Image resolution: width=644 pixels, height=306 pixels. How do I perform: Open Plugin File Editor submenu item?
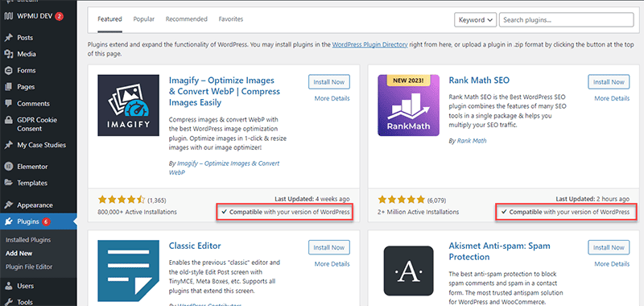pyautogui.click(x=29, y=267)
